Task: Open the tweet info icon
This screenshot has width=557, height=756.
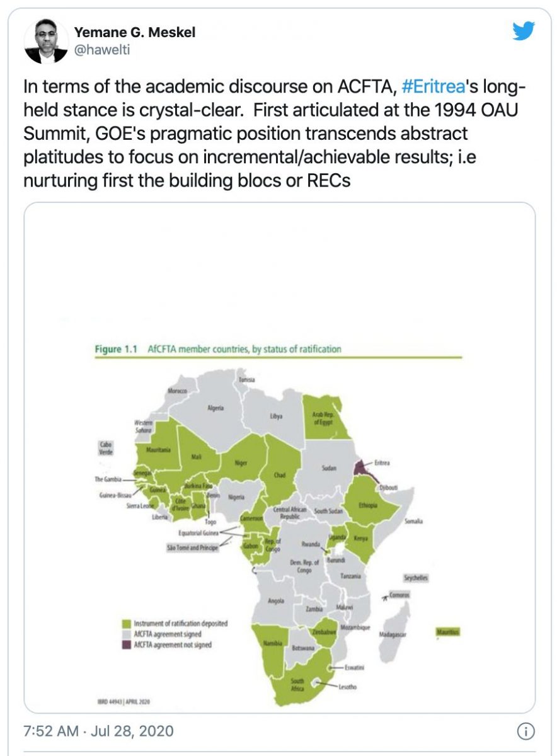Action: coord(525,731)
